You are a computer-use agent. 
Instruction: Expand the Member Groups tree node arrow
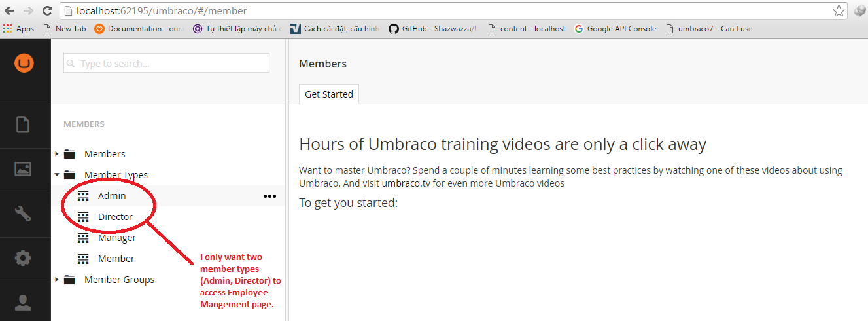(57, 280)
